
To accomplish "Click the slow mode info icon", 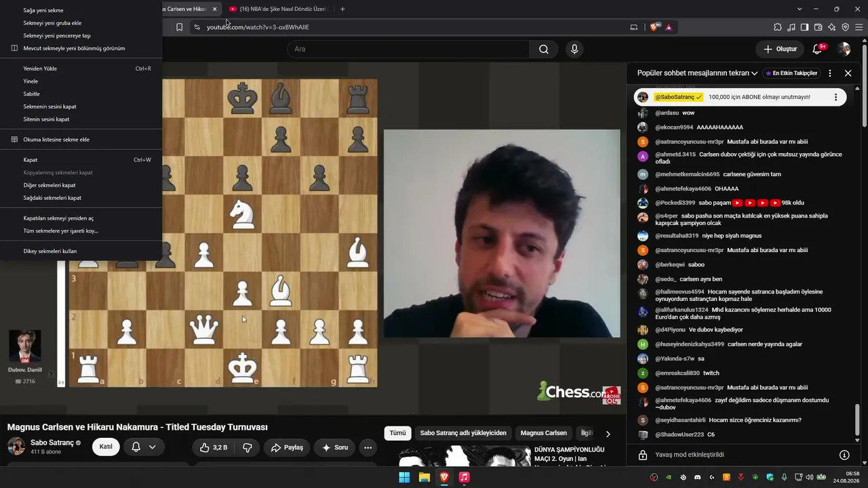I will pos(844,455).
